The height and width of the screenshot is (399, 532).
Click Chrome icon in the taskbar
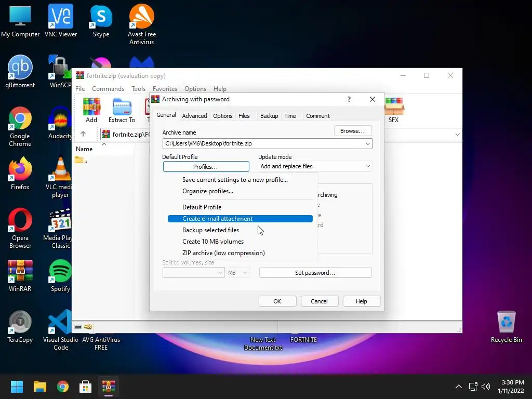(63, 387)
